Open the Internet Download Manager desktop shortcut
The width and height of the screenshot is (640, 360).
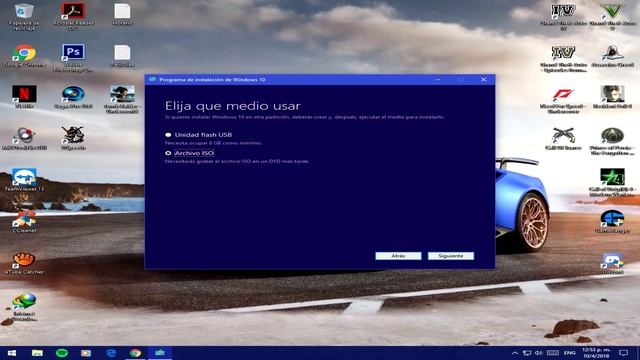[24, 307]
